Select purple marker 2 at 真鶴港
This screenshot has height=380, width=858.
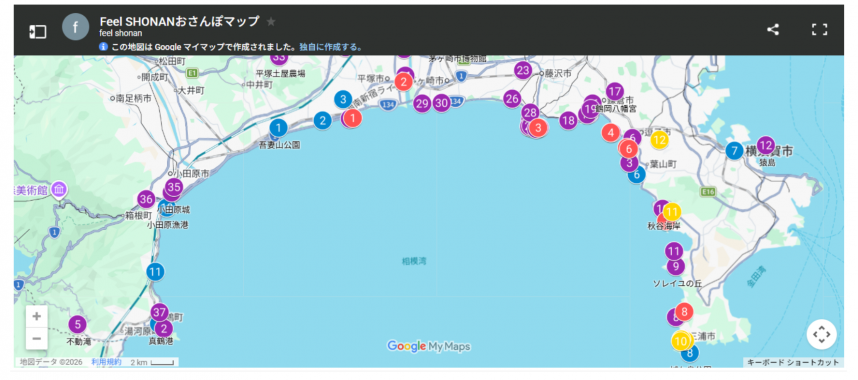[x=163, y=329]
